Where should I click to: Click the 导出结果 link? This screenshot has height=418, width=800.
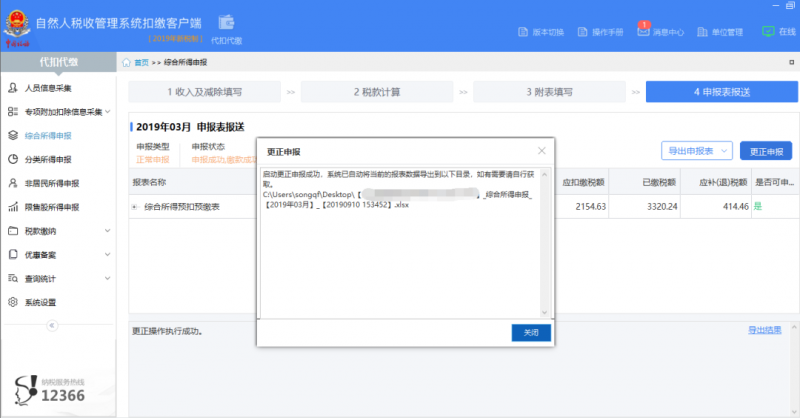tap(764, 330)
